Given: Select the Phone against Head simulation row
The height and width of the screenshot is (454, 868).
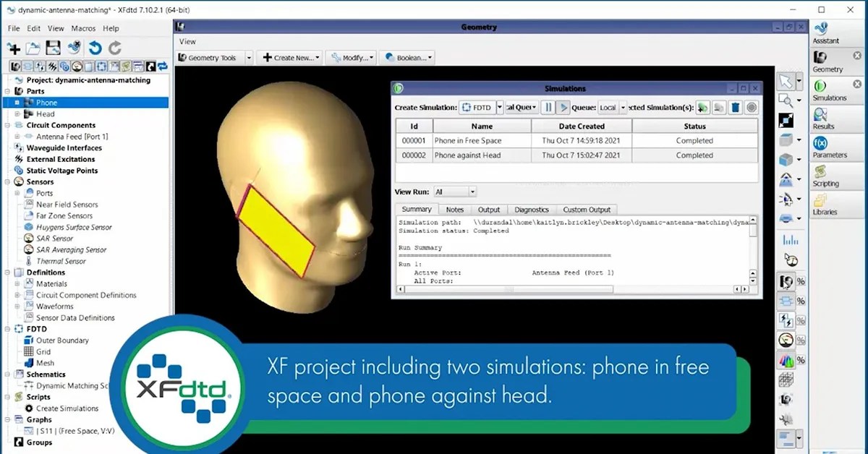Looking at the screenshot, I should (x=576, y=155).
